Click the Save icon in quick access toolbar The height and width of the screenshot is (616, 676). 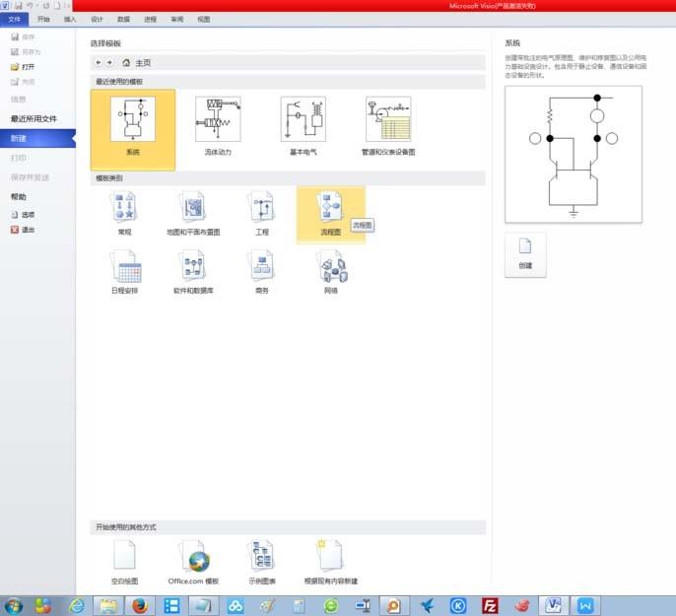click(18, 6)
